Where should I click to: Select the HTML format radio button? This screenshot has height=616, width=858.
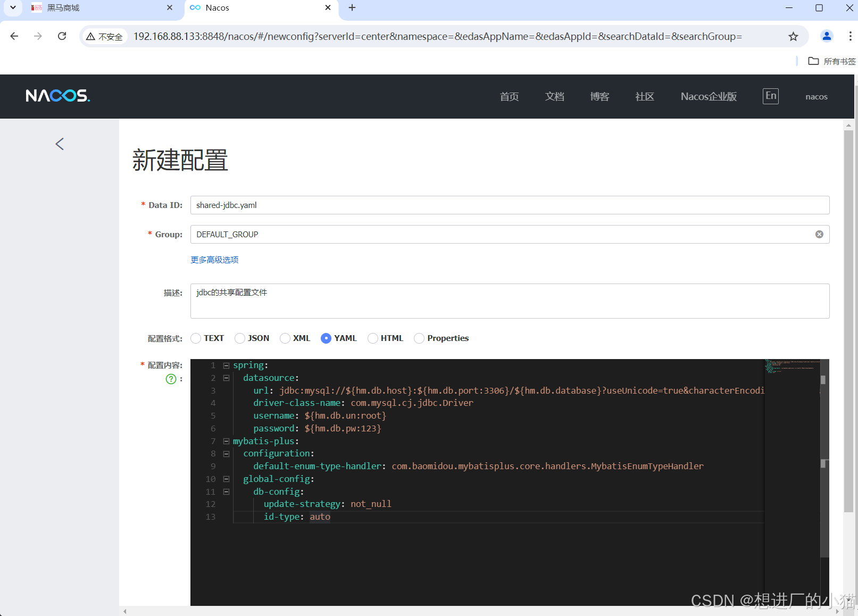pos(373,338)
